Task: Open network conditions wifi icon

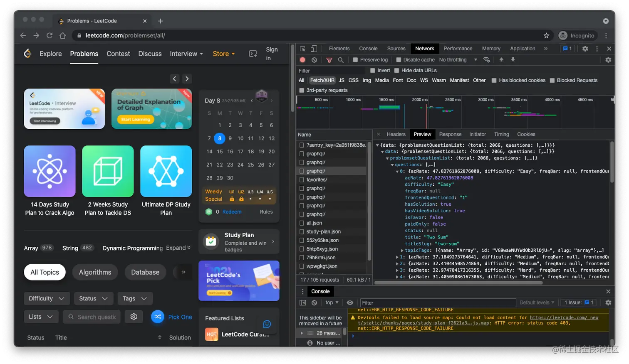Action: point(486,60)
